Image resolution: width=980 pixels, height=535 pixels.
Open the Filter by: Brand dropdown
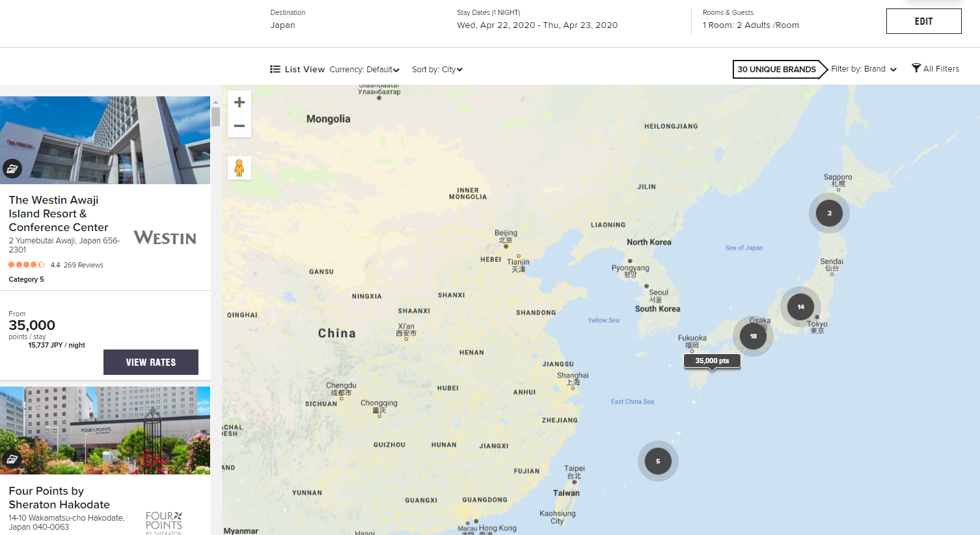pyautogui.click(x=864, y=69)
